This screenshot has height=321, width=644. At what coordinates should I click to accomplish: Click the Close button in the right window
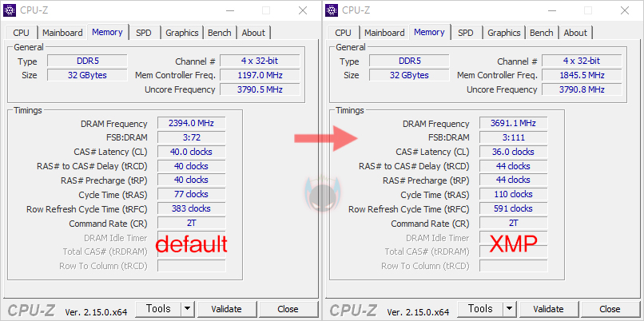click(x=610, y=309)
